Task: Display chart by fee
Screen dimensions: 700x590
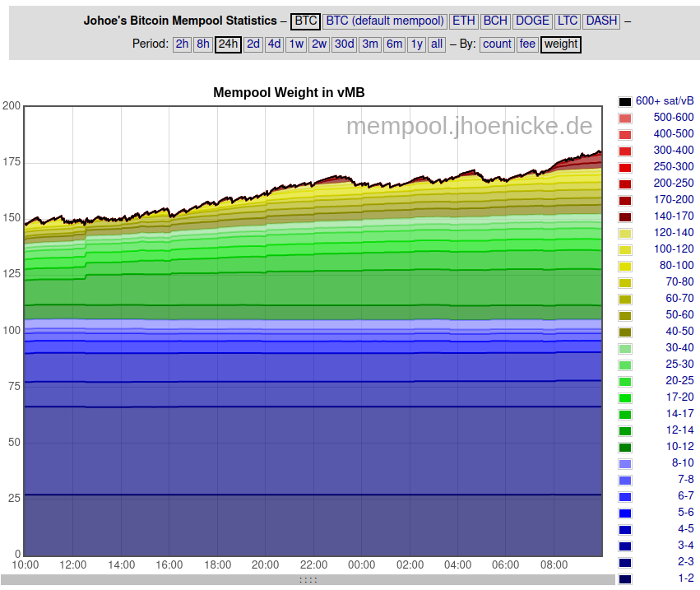Action: tap(527, 44)
